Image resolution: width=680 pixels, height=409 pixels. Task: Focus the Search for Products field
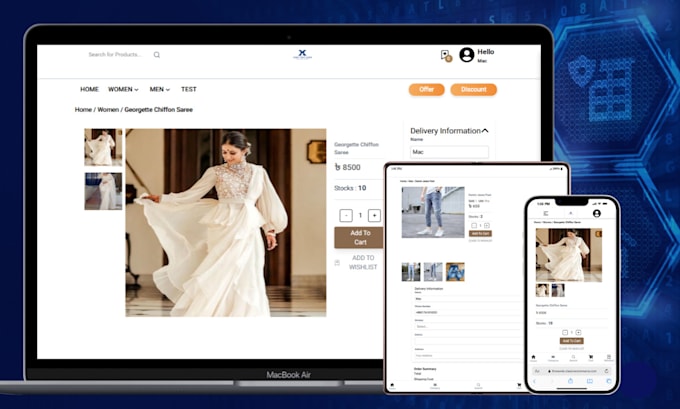coord(115,55)
